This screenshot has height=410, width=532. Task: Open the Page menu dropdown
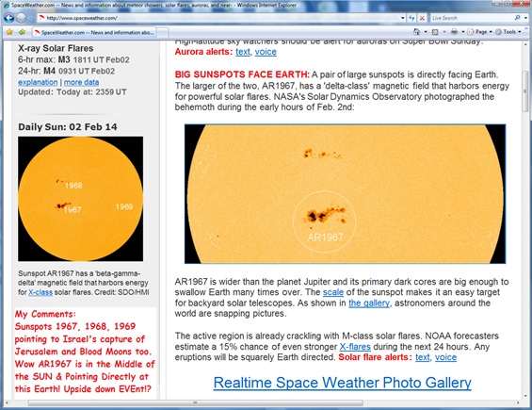coord(480,32)
